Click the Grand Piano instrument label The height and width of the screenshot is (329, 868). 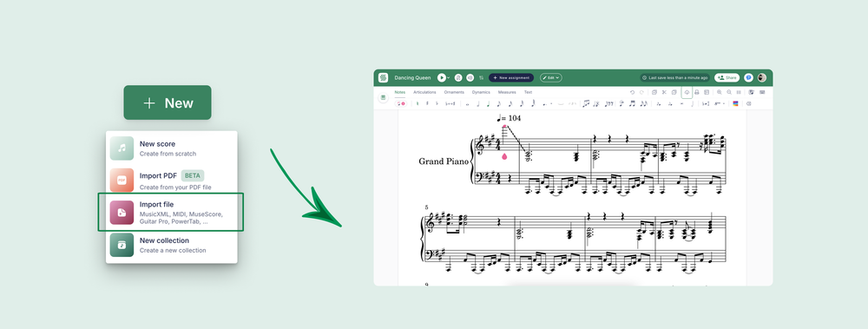coord(444,161)
